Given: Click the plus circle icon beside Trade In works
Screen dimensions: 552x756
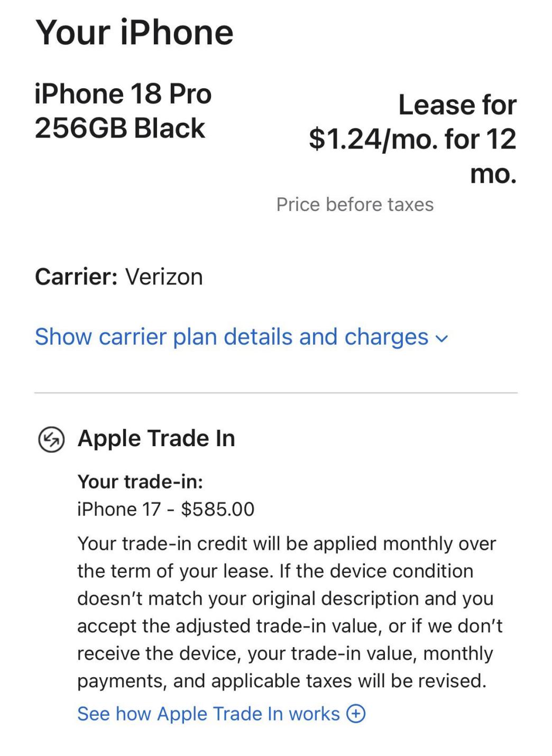Looking at the screenshot, I should (x=356, y=714).
